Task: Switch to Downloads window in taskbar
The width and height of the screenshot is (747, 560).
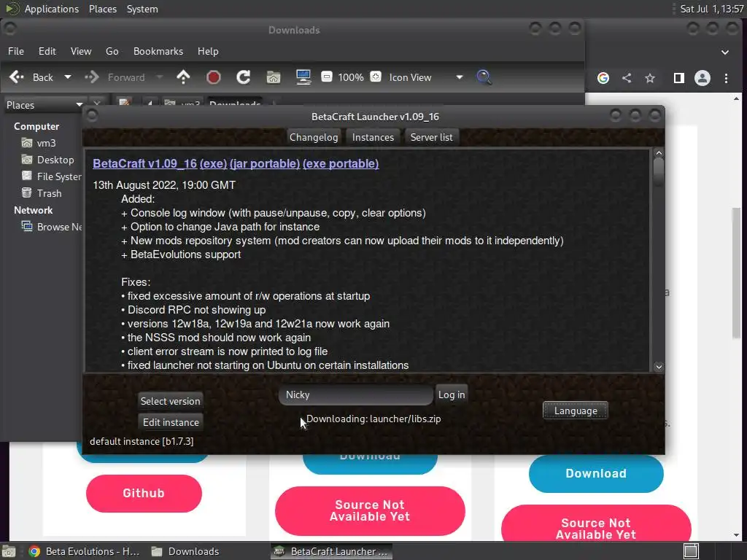Action: point(186,551)
